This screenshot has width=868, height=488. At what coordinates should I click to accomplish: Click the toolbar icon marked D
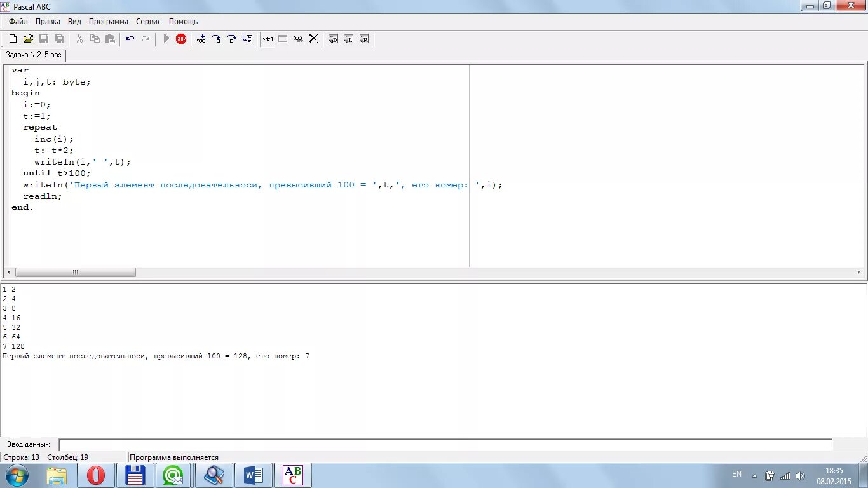334,39
